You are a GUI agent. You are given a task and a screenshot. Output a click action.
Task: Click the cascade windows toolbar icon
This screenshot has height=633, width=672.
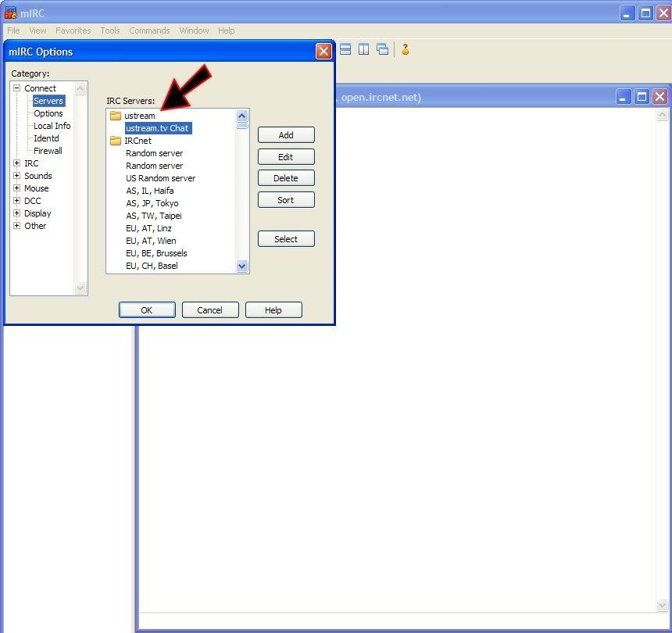(x=382, y=49)
